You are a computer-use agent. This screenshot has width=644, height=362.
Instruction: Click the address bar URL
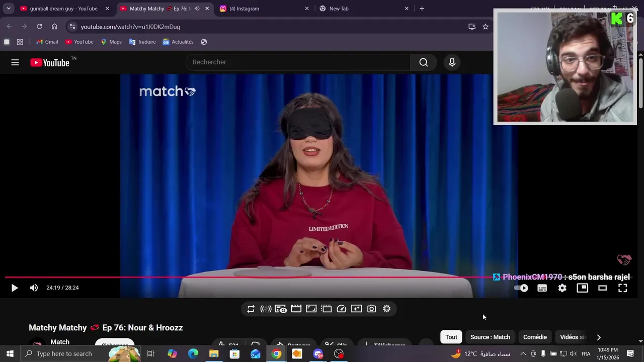pyautogui.click(x=130, y=27)
